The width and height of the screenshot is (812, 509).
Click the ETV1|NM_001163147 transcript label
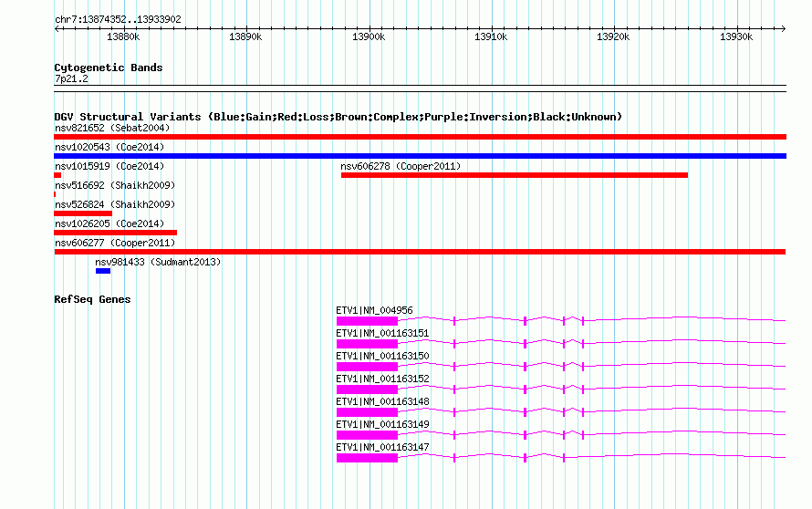(382, 447)
